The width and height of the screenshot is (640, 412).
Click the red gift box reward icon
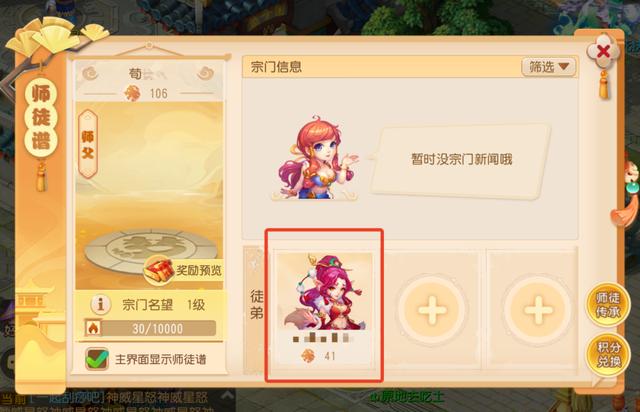(159, 270)
